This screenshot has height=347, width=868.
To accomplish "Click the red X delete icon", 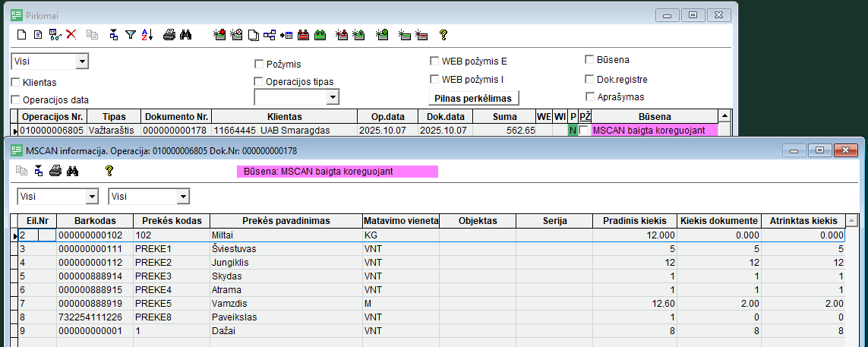I will tap(71, 34).
